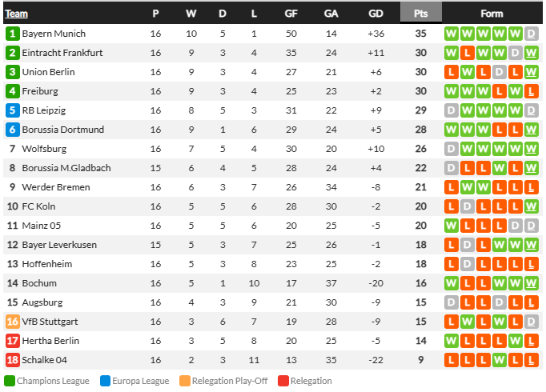Image resolution: width=546 pixels, height=392 pixels.
Task: Click Bayern Munich's green position 1 badge
Action: [13, 34]
